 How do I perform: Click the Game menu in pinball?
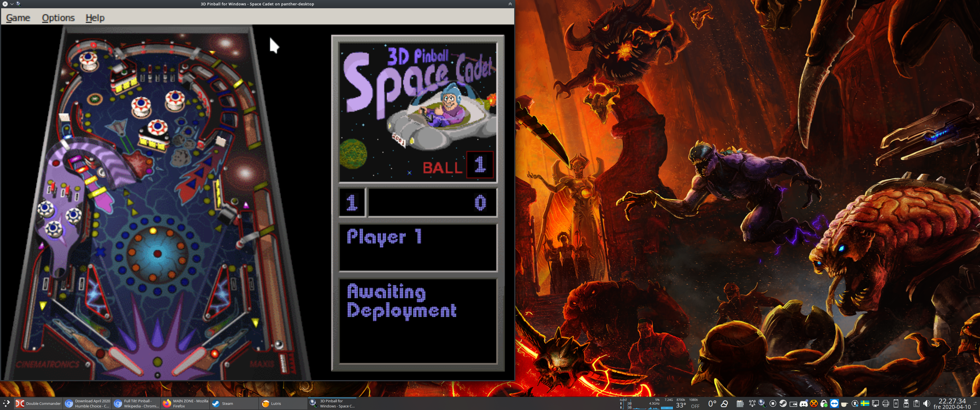[x=17, y=17]
